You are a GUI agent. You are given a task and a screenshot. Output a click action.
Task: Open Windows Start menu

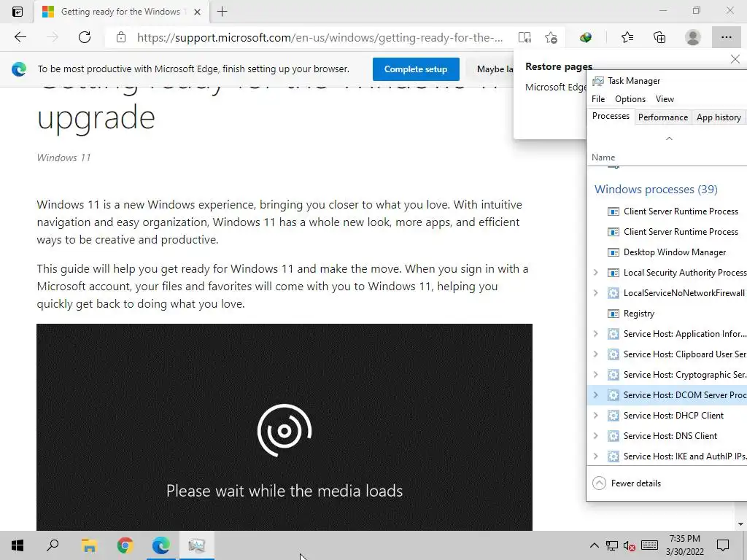coord(18,545)
